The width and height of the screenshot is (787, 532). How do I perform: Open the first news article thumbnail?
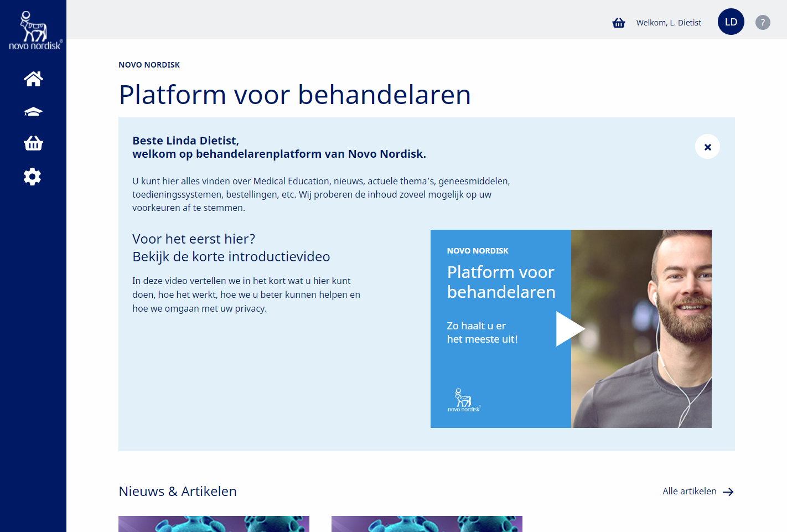tap(214, 524)
